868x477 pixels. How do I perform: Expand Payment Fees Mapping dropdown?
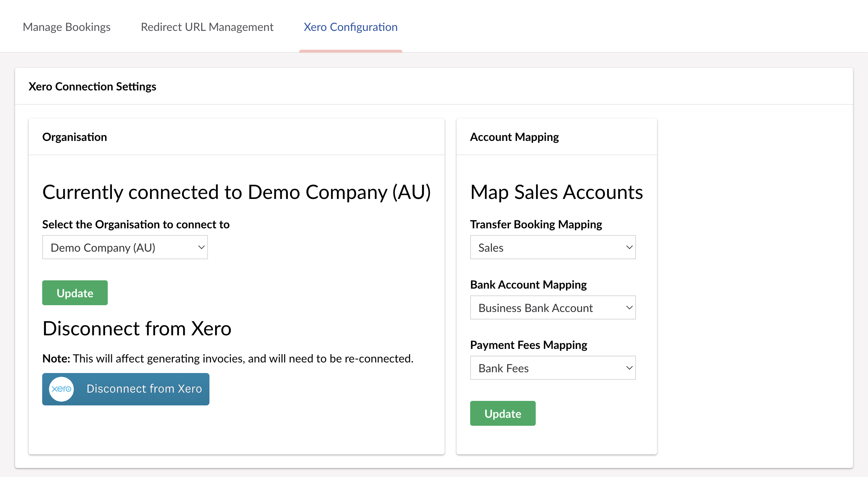point(552,368)
